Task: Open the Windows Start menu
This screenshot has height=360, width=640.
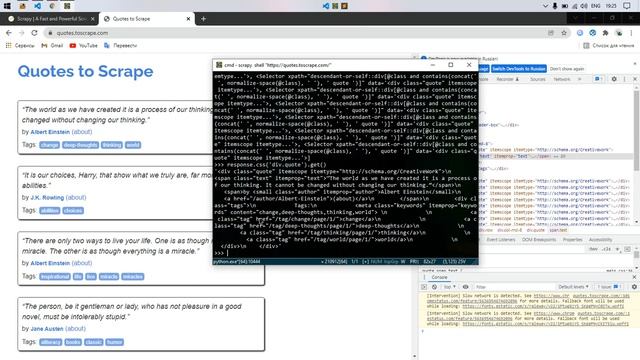Action: pos(7,6)
